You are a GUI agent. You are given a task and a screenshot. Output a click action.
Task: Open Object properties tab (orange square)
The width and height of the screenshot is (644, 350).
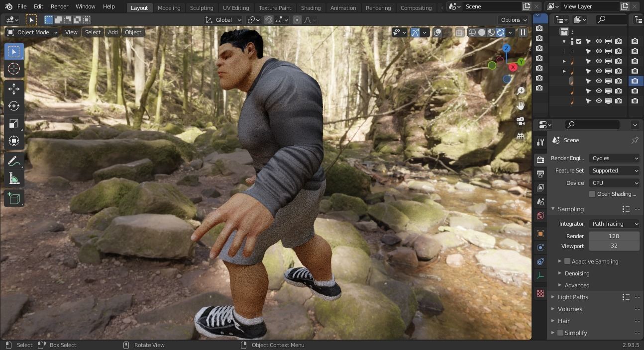click(540, 233)
